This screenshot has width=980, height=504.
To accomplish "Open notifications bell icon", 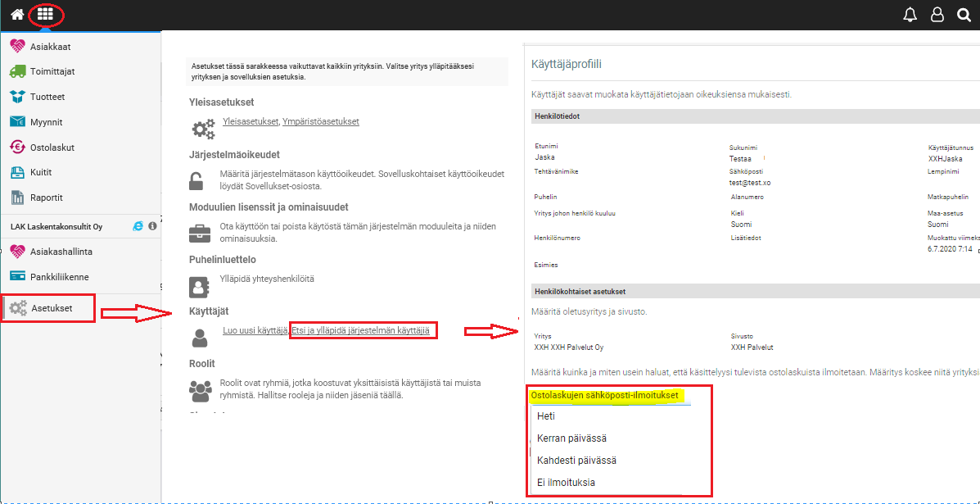I will click(910, 16).
